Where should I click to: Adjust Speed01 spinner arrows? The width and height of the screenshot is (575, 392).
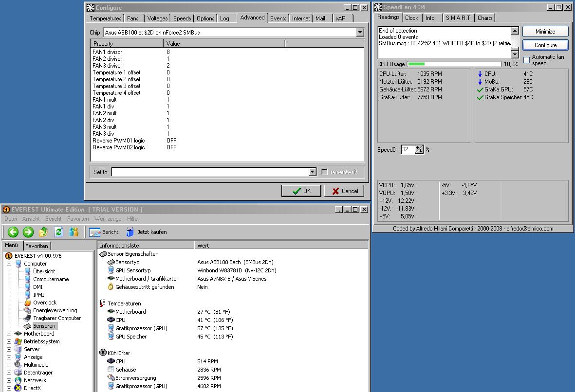tap(419, 149)
